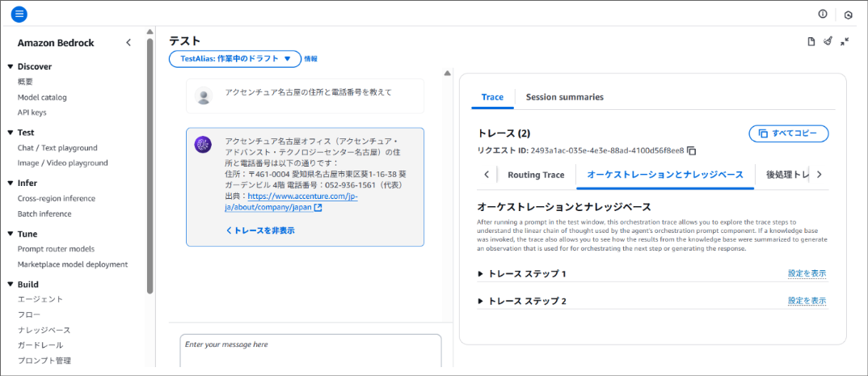868x376 pixels.
Task: Open ナレッジベース in the sidebar
Action: coord(44,330)
